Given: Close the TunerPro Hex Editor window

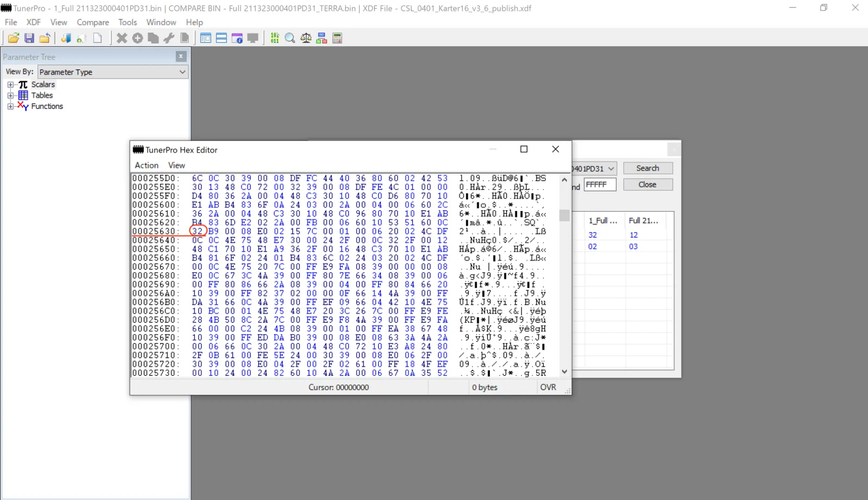Looking at the screenshot, I should pos(556,149).
